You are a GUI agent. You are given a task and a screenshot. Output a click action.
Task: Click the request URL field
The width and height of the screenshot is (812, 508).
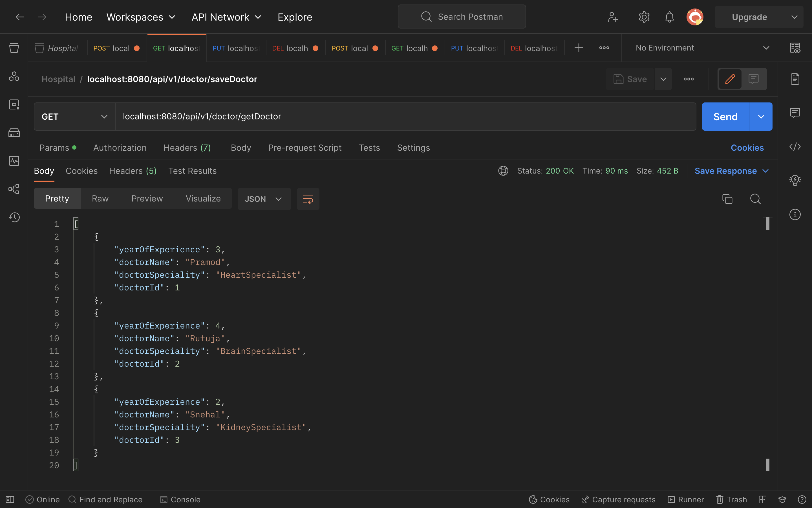405,117
